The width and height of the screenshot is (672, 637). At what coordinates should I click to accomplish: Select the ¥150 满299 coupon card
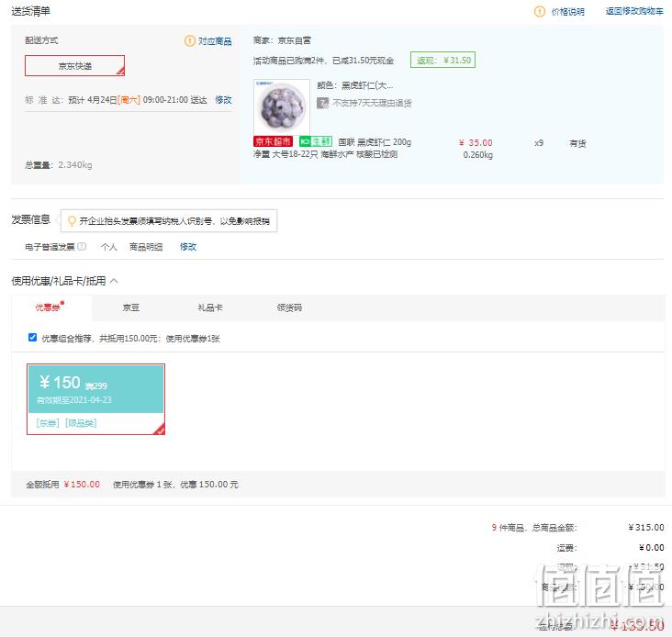coord(95,399)
